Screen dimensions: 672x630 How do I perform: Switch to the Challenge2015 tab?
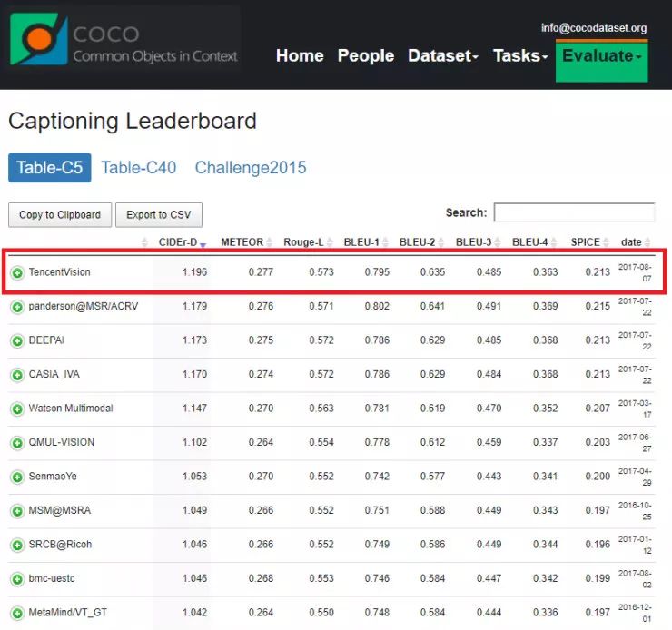[x=251, y=167]
